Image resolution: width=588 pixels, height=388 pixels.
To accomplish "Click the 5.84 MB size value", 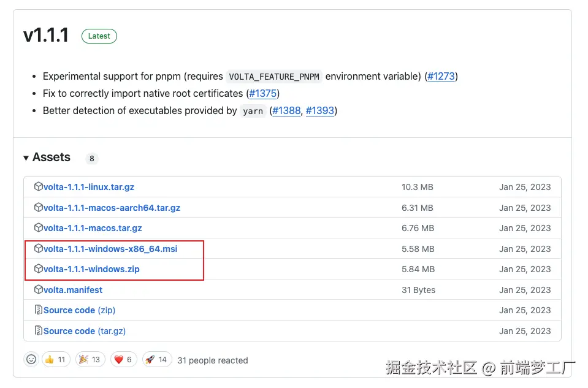I will click(418, 269).
